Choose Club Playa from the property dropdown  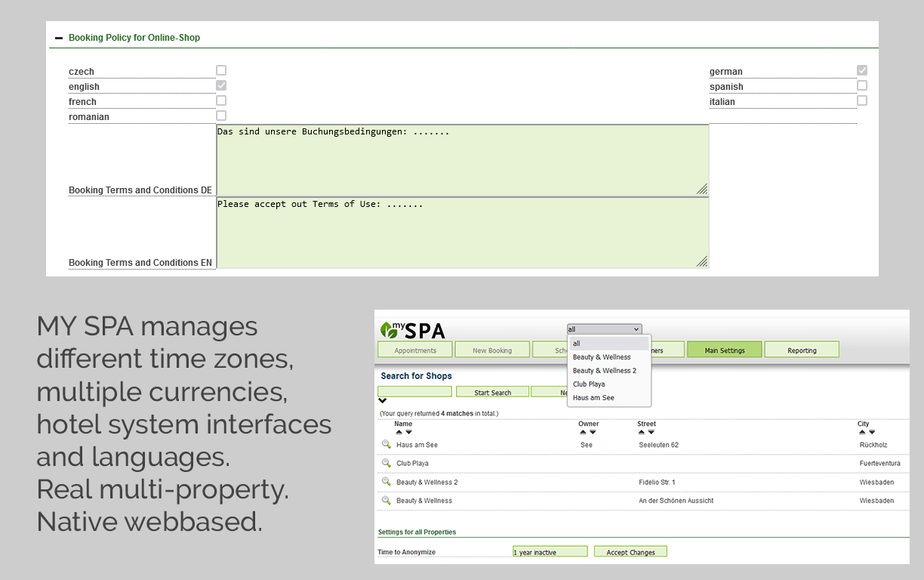pos(589,384)
